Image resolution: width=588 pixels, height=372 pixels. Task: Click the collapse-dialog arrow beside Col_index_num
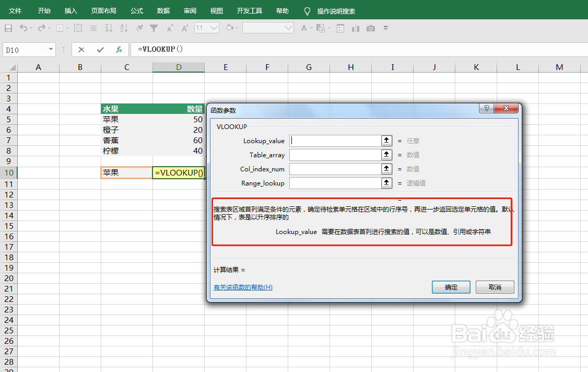[386, 169]
